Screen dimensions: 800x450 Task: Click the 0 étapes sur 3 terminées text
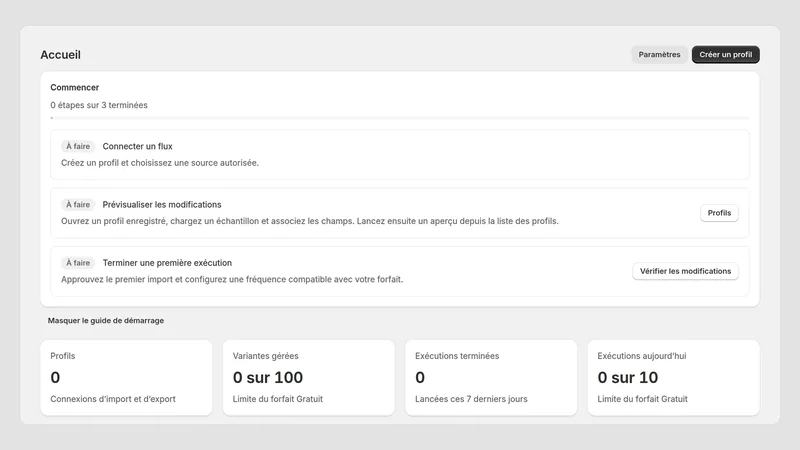pyautogui.click(x=99, y=105)
